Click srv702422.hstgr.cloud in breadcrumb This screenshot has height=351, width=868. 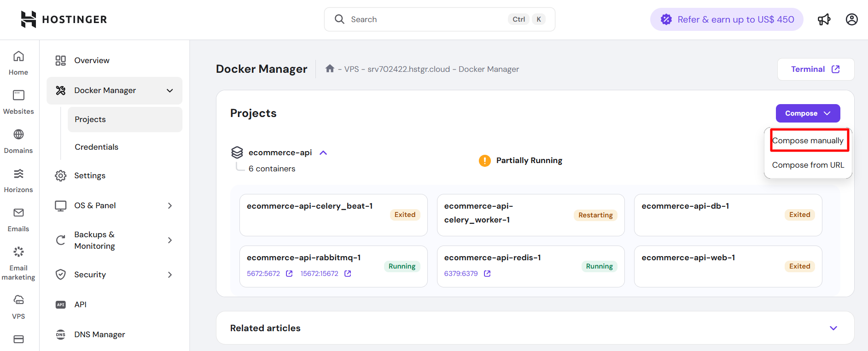point(408,69)
